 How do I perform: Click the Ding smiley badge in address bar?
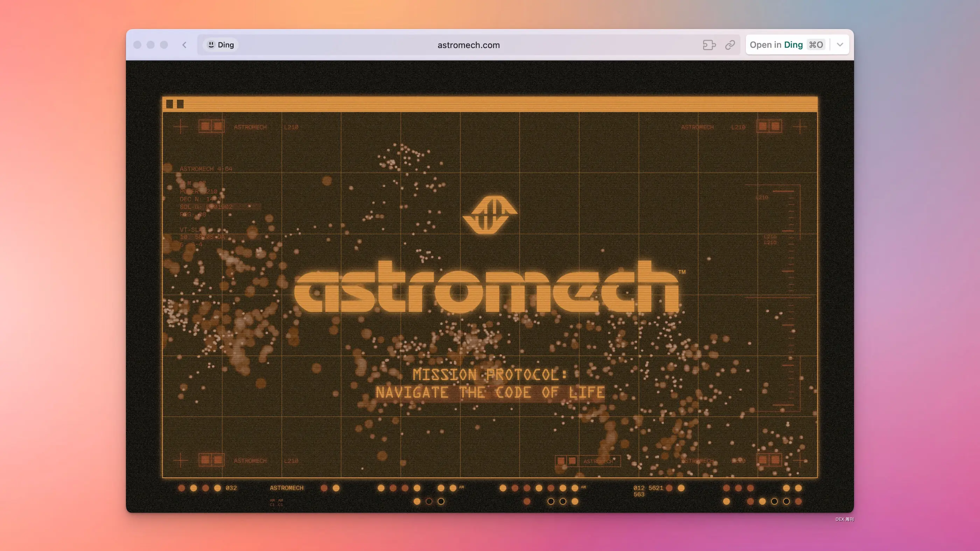(x=220, y=45)
